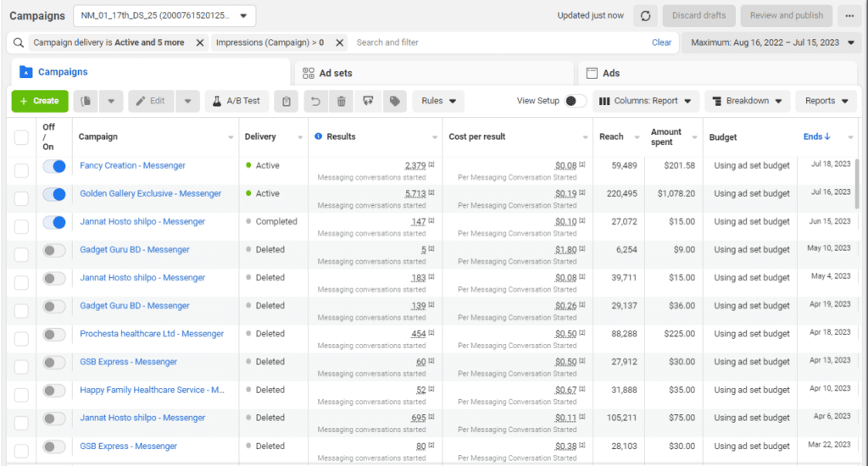Click the clipboard paste icon
868x466 pixels.
click(x=287, y=101)
